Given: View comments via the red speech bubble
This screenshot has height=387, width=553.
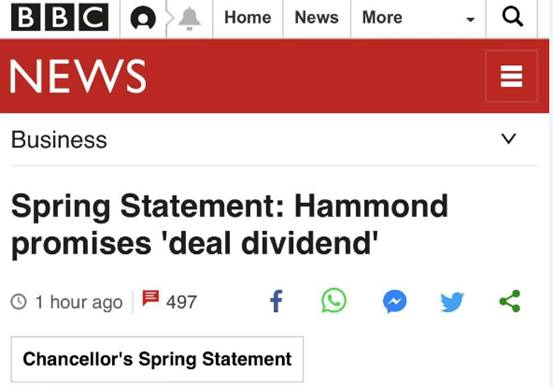Looking at the screenshot, I should pos(151,298).
